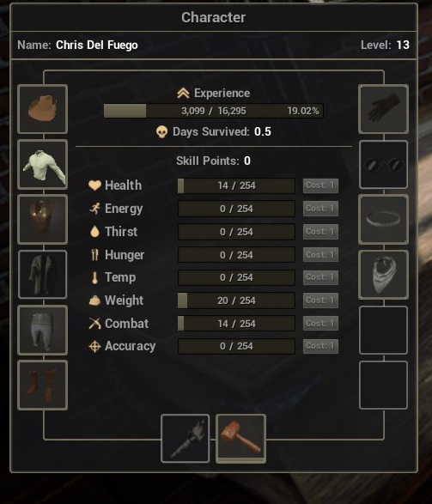
Task: Click the brown boots equipment slot
Action: [x=42, y=385]
